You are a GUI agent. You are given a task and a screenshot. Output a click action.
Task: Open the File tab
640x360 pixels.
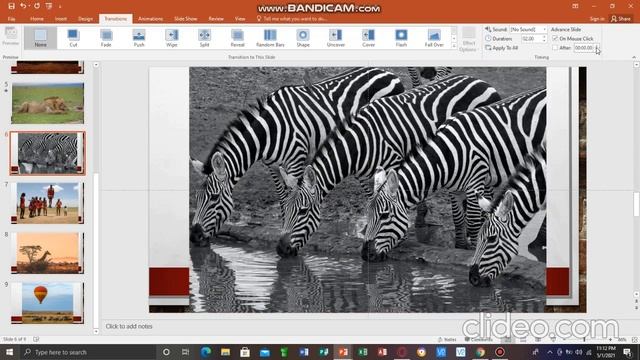pyautogui.click(x=11, y=19)
